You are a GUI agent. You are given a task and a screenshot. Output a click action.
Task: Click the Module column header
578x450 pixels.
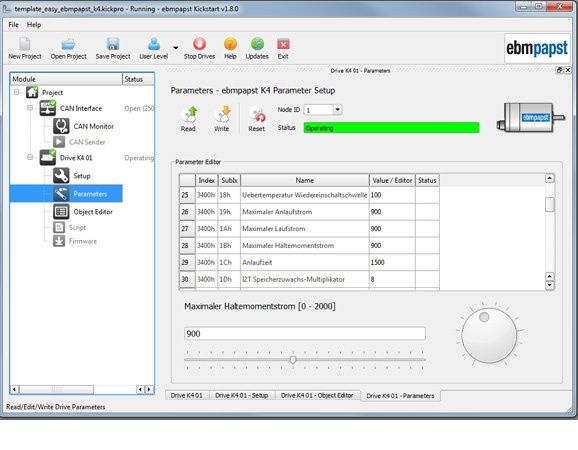[x=66, y=79]
